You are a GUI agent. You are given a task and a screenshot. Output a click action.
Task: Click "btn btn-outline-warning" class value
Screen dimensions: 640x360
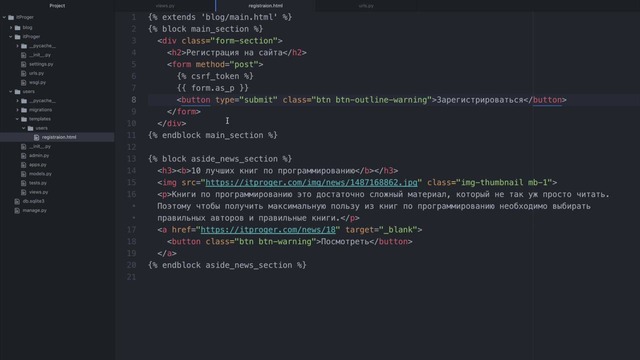(x=371, y=100)
